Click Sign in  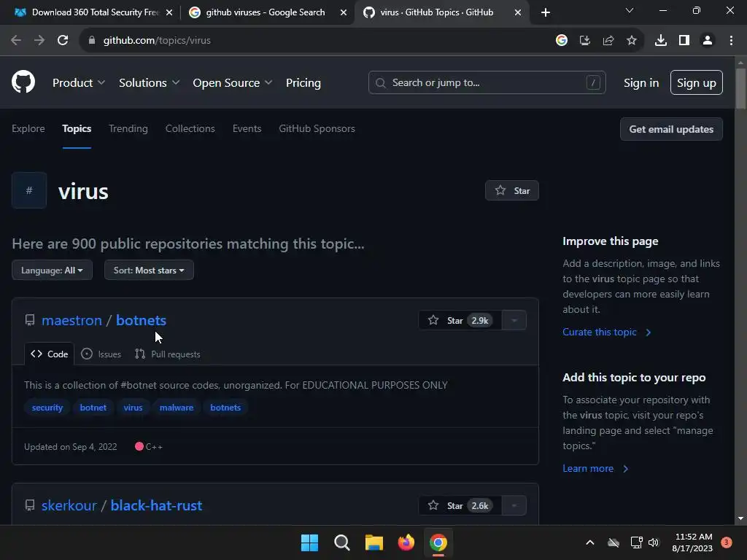coord(641,83)
